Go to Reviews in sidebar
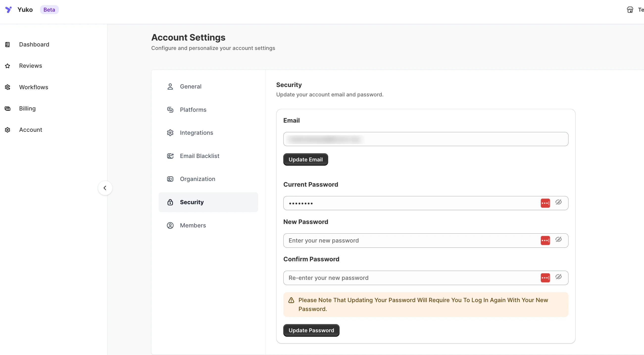644x355 pixels. [30, 66]
